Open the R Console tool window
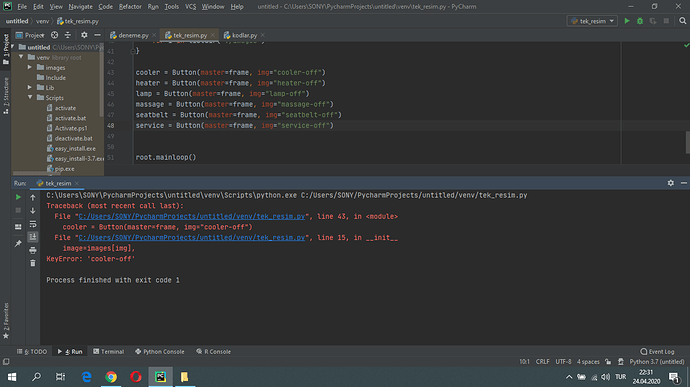 click(x=213, y=351)
